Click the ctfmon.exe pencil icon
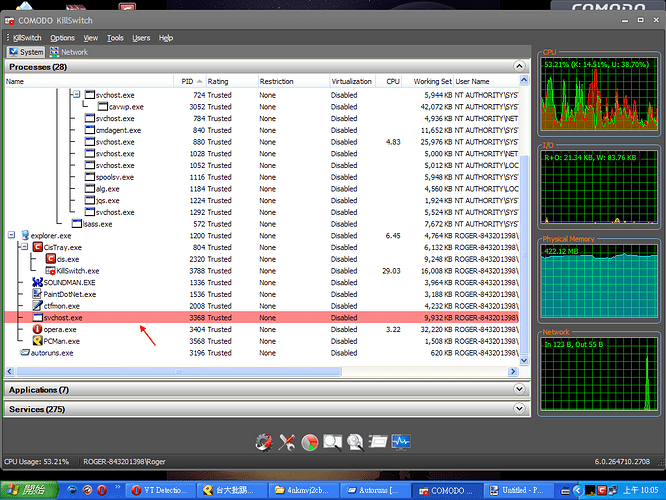The image size is (666, 500). (37, 305)
